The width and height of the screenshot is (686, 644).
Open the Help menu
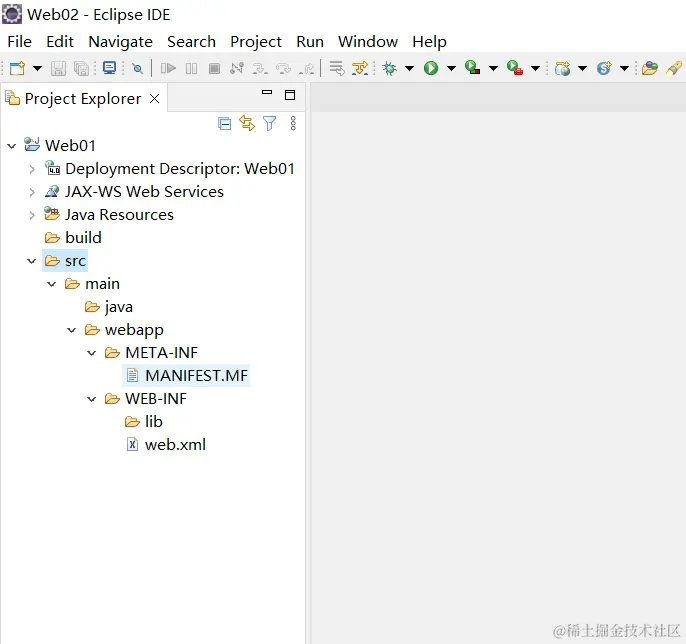[429, 42]
